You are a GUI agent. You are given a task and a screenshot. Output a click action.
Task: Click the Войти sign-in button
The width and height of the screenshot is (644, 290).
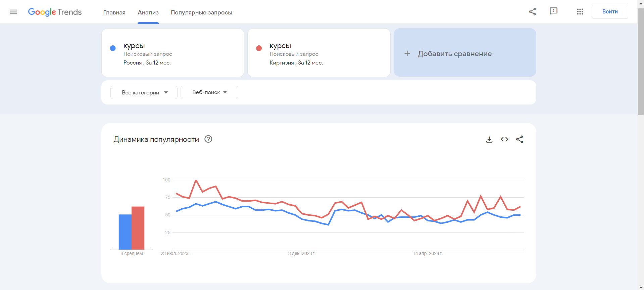(x=610, y=12)
